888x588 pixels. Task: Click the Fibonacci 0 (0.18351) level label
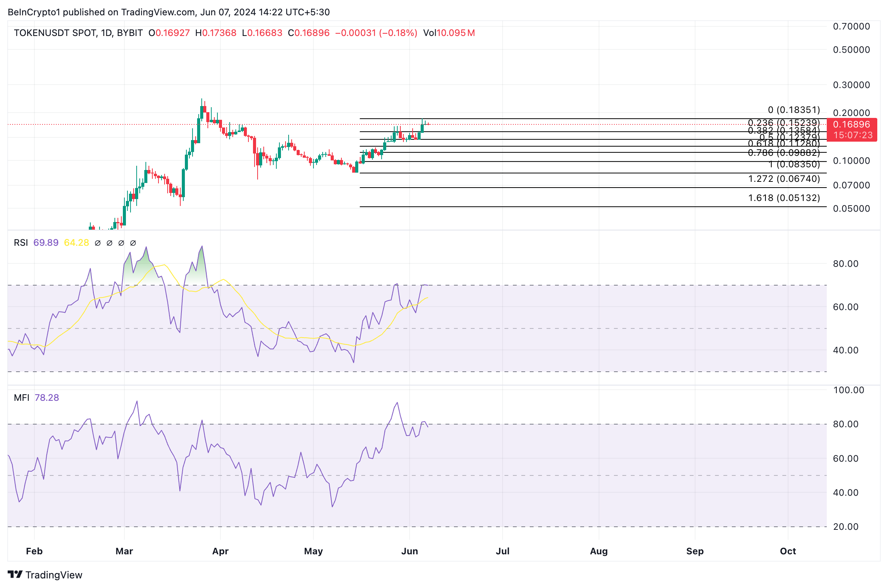[x=794, y=110]
